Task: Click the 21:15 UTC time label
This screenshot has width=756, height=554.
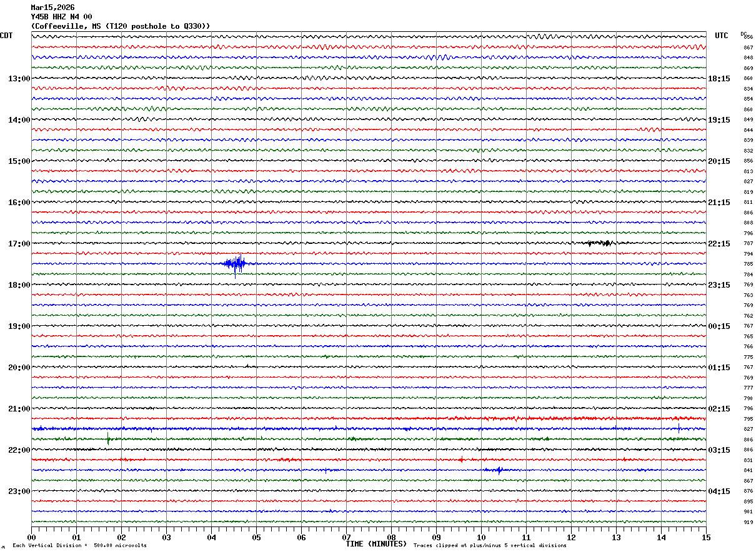Action: pyautogui.click(x=719, y=203)
